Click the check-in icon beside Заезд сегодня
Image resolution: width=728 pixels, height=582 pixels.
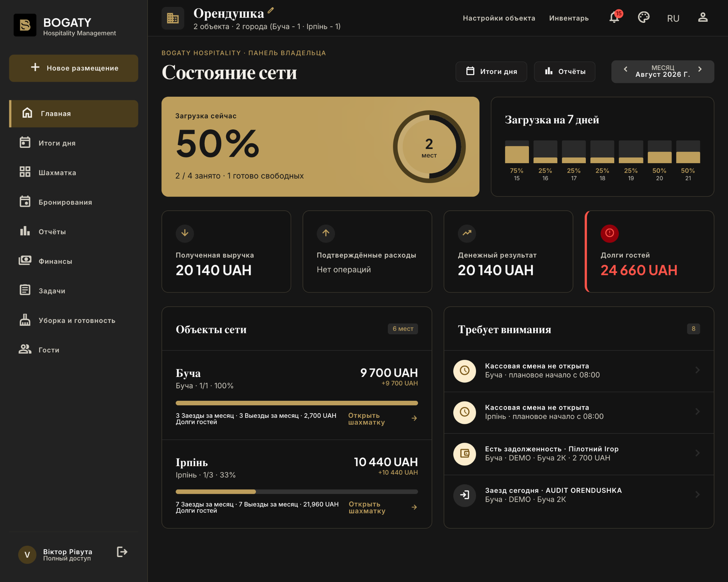(465, 495)
